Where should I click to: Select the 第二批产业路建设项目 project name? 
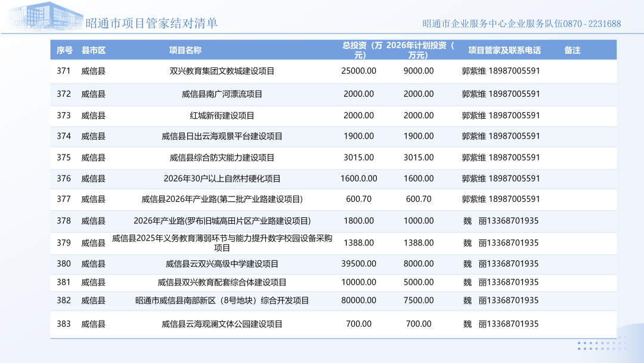[222, 199]
